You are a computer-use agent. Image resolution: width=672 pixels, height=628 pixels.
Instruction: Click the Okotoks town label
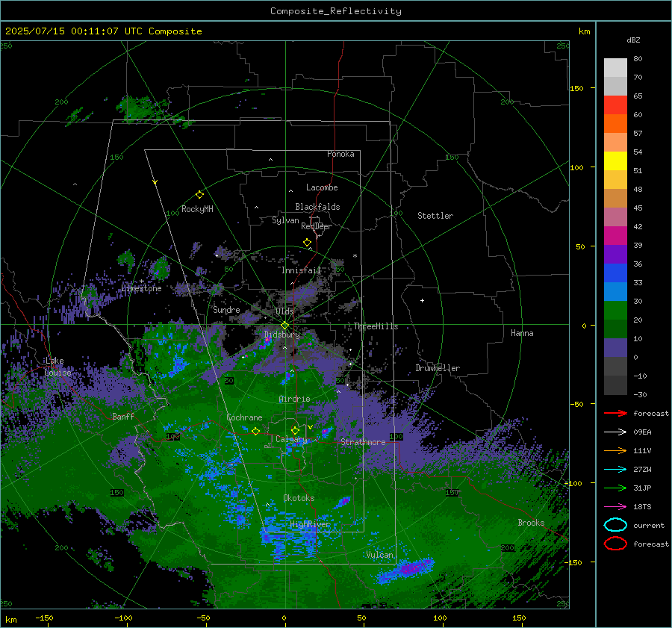299,498
